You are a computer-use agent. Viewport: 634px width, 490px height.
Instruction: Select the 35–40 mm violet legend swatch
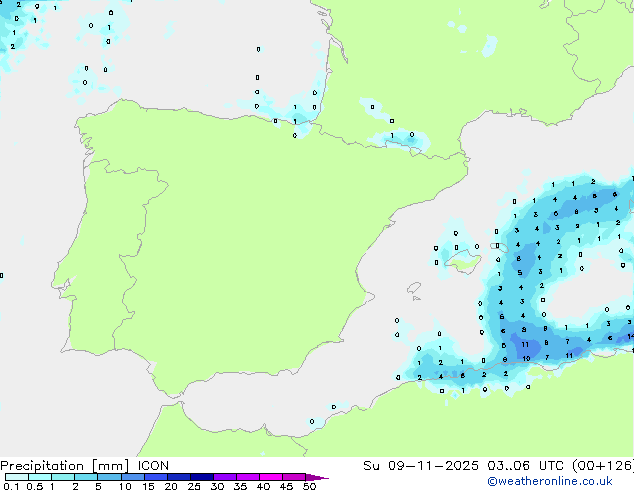247,477
